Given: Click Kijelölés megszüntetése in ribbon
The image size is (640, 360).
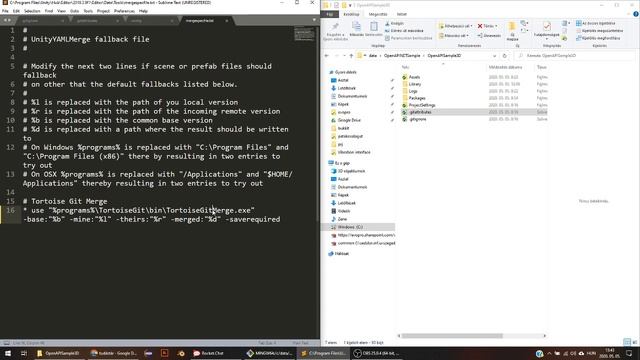Looking at the screenshot, I should coord(599,31).
